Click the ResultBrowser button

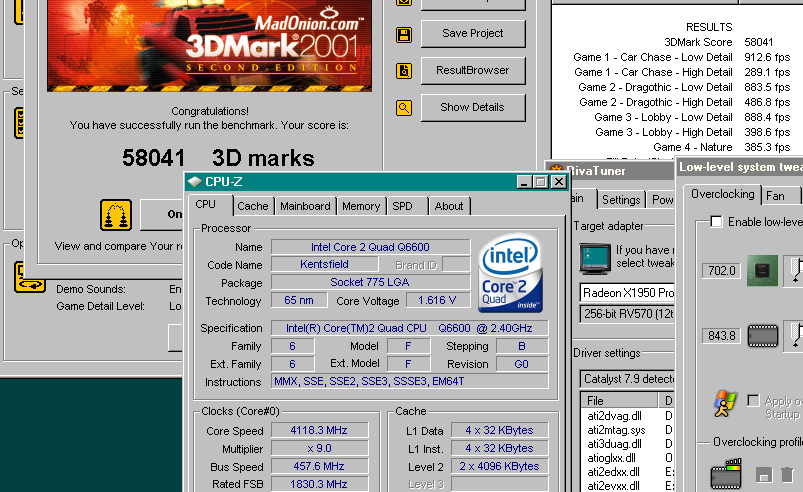[473, 71]
